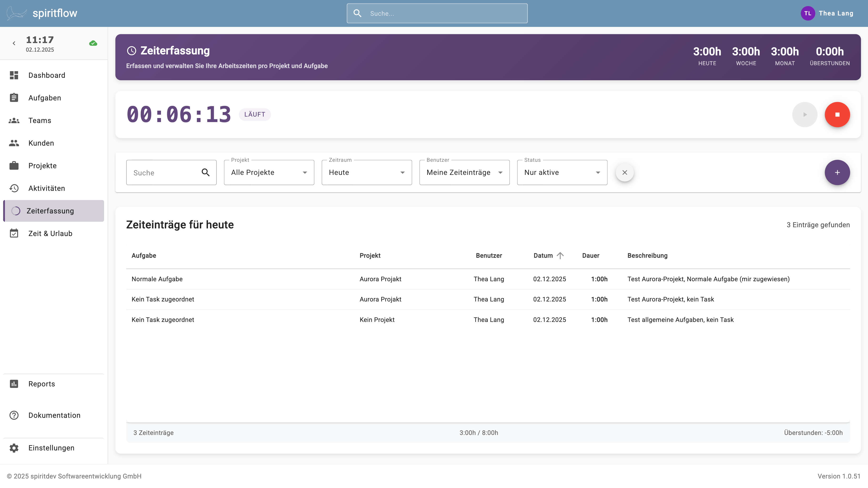Click the TL user avatar
The height and width of the screenshot is (488, 868).
pos(808,13)
